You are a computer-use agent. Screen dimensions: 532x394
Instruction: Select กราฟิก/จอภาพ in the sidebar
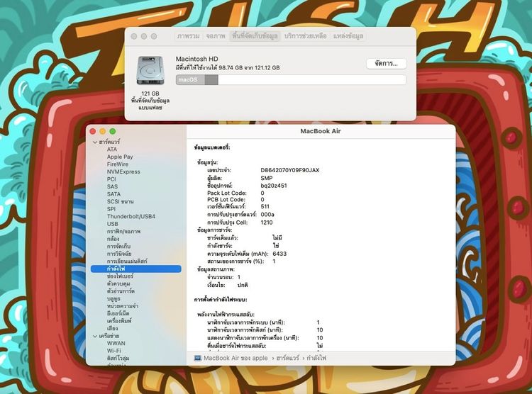click(x=124, y=231)
